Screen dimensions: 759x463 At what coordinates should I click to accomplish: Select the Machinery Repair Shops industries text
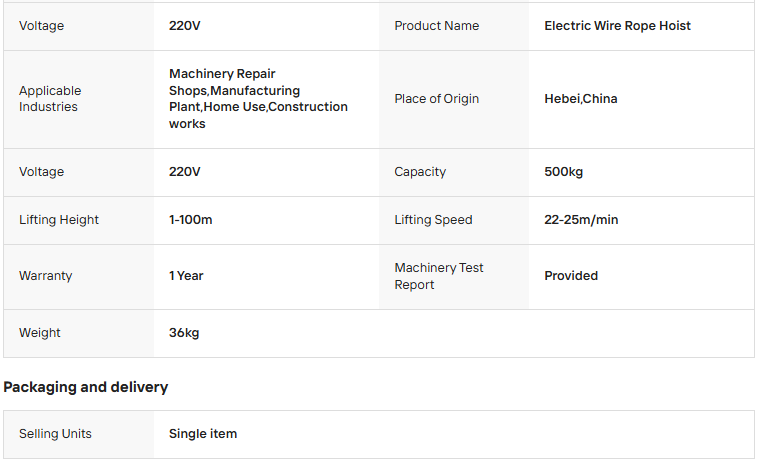click(x=258, y=99)
